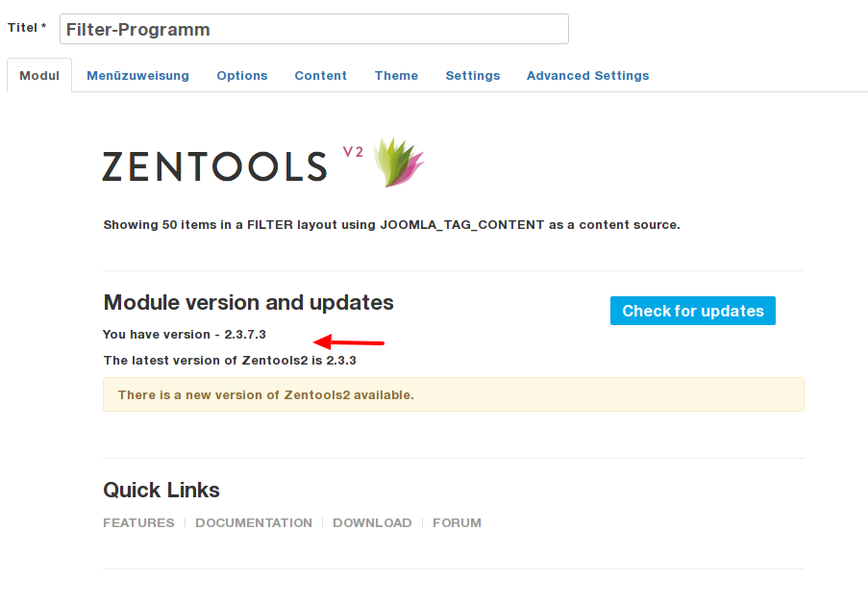
Task: Open the Menüzuweisung tab
Action: click(x=137, y=75)
